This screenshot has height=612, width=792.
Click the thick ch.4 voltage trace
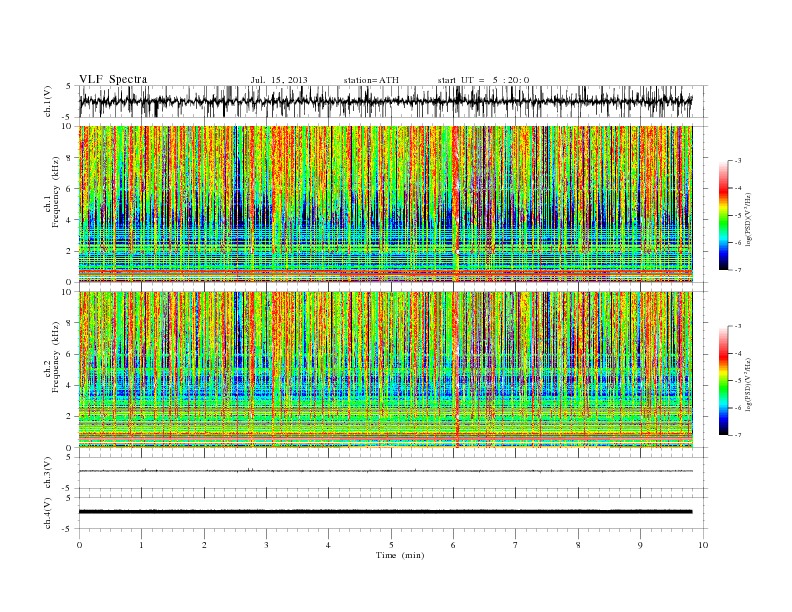coord(385,512)
